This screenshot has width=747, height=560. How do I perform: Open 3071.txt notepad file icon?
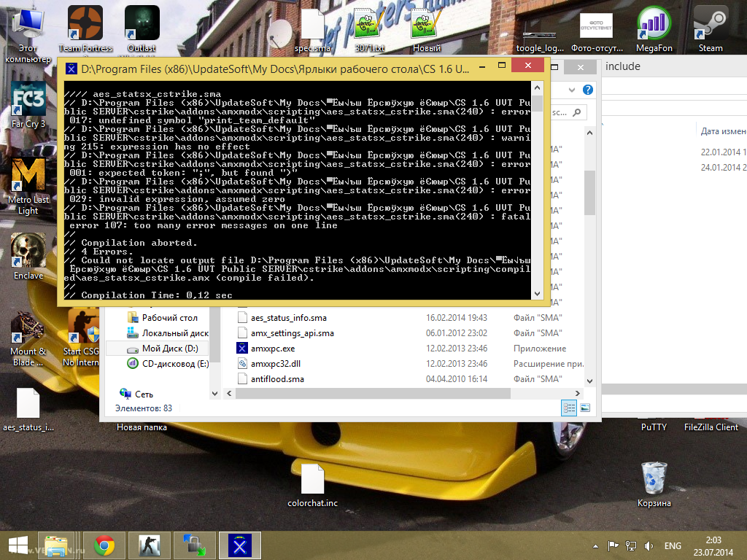pyautogui.click(x=370, y=28)
